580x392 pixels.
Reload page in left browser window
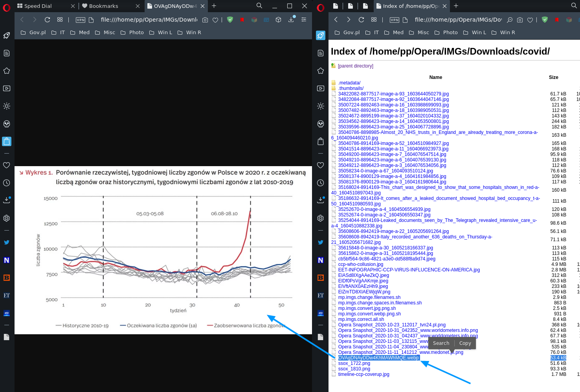point(47,20)
